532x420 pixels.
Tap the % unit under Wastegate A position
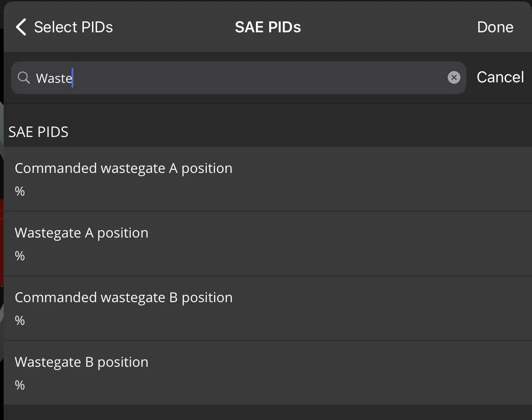click(20, 256)
